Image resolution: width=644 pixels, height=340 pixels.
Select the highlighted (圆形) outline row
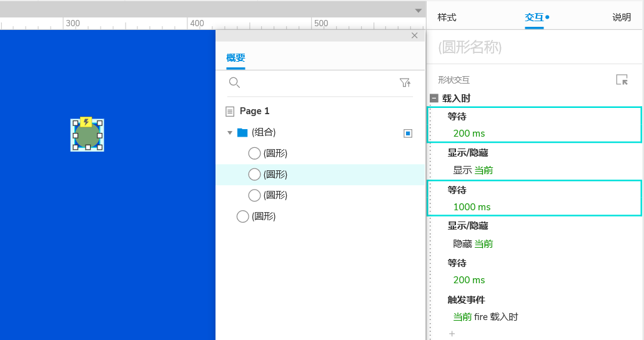(320, 174)
